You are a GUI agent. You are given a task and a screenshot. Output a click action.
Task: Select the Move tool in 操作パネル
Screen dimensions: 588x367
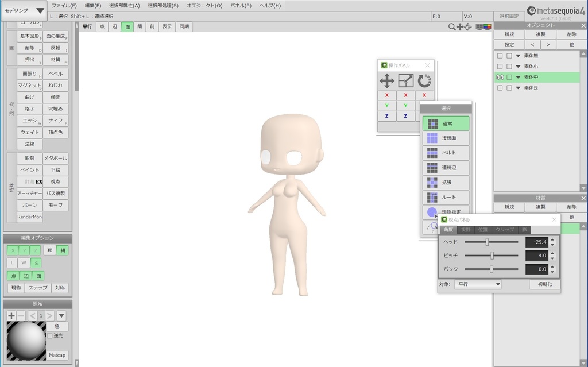click(x=386, y=80)
